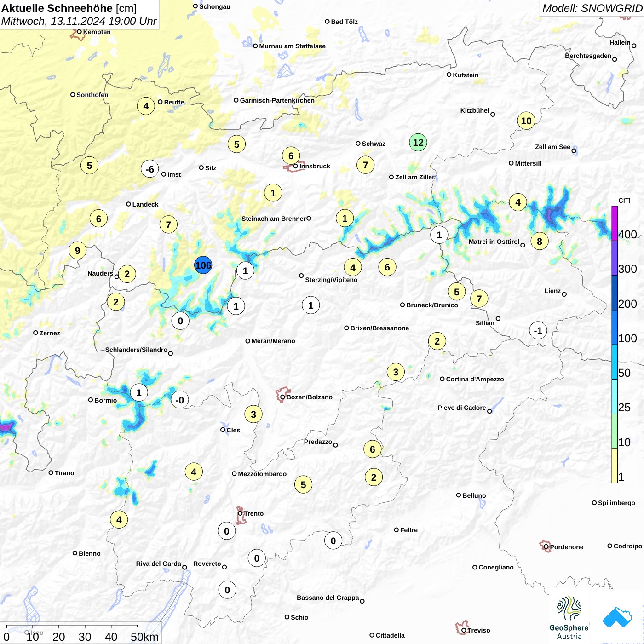Select the green 12 cm station marker
Viewport: 644px width, 644px height.
coord(418,142)
